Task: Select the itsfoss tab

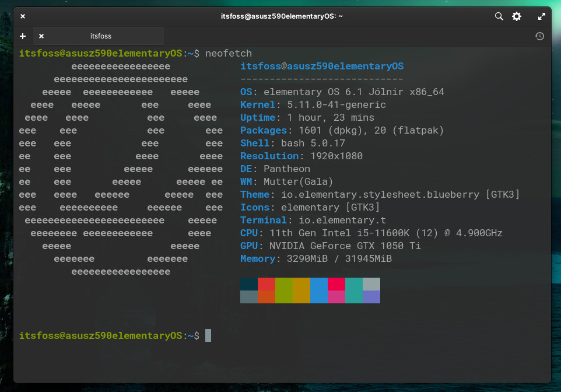Action: 100,36
